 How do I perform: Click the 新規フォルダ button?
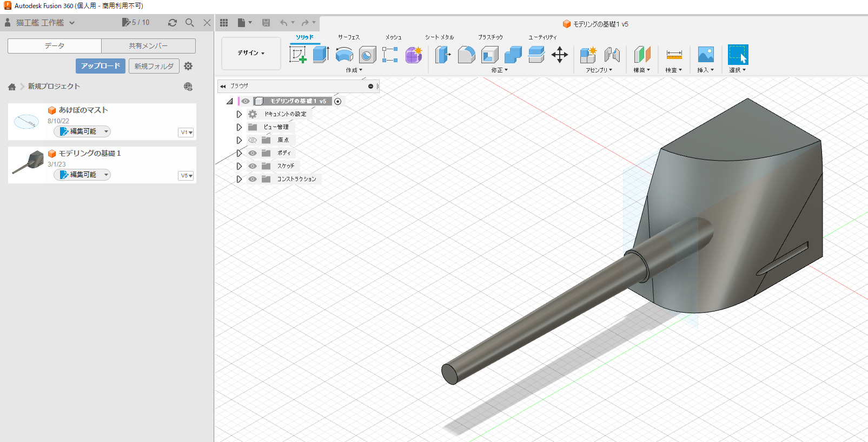[x=154, y=66]
